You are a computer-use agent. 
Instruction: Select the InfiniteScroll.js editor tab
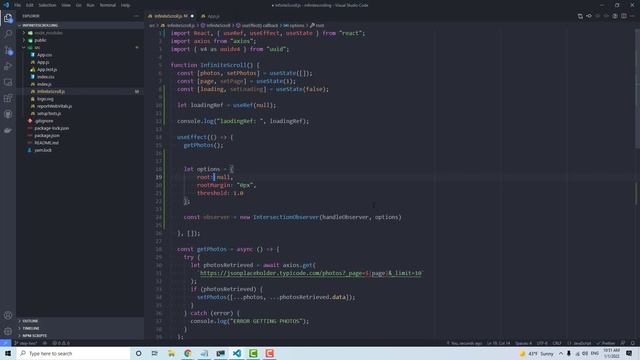pyautogui.click(x=171, y=16)
